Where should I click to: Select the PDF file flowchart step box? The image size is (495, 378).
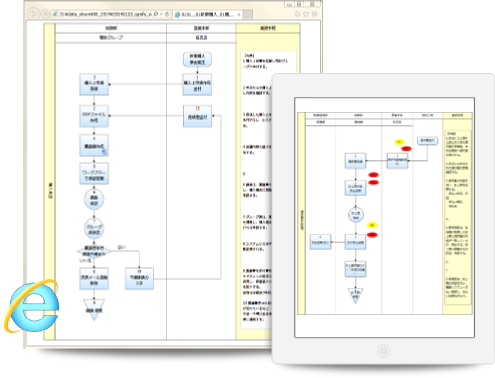94,116
